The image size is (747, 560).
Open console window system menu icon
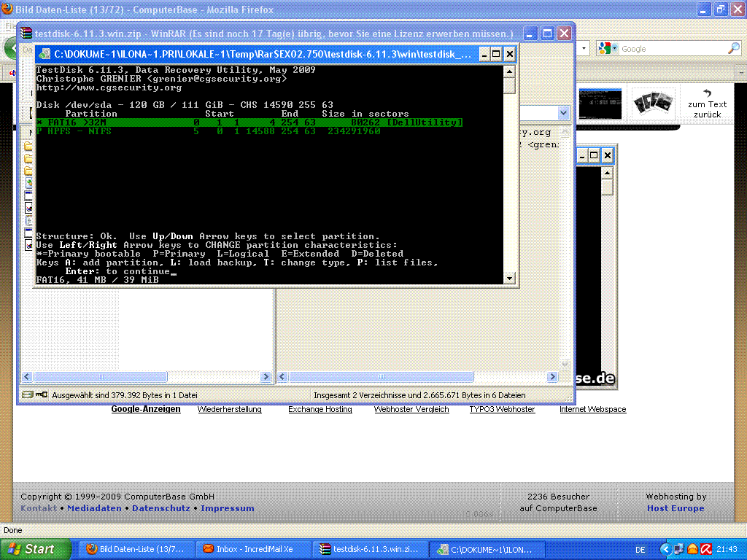point(44,54)
